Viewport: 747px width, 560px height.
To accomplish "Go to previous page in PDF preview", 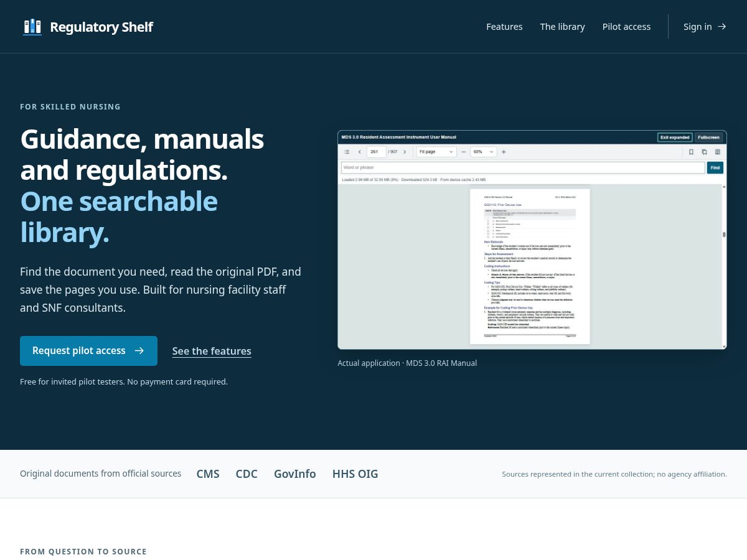I will 359,152.
